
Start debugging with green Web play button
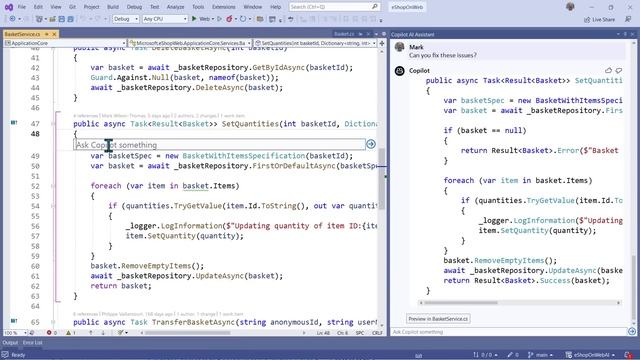194,19
